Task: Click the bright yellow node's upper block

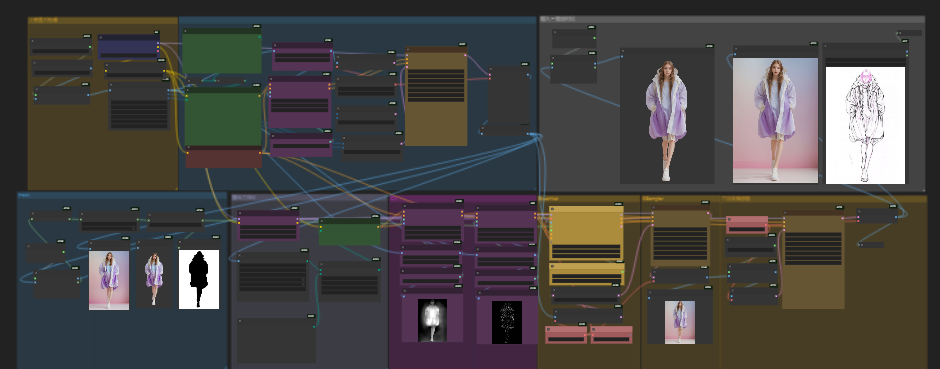Action: tap(586, 234)
